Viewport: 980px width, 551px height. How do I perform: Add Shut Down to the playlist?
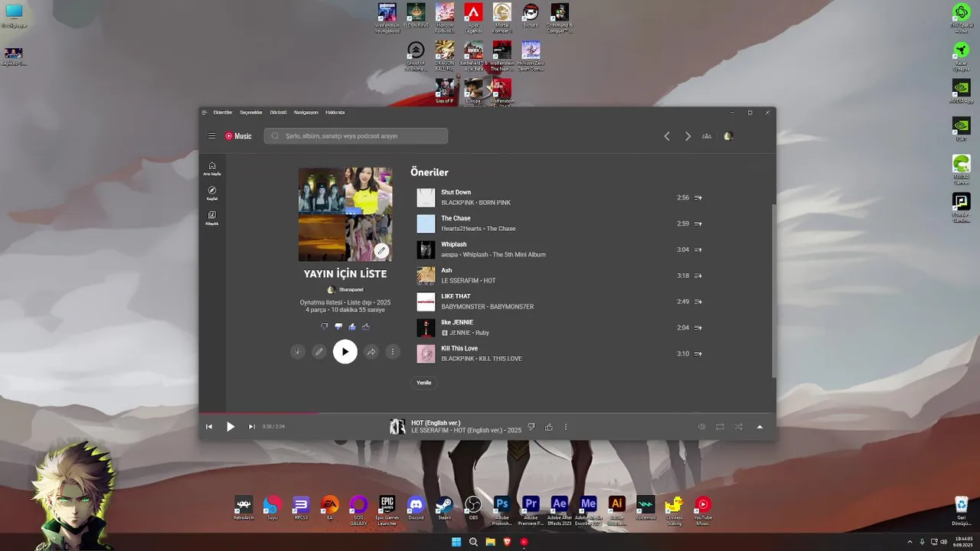coord(698,197)
